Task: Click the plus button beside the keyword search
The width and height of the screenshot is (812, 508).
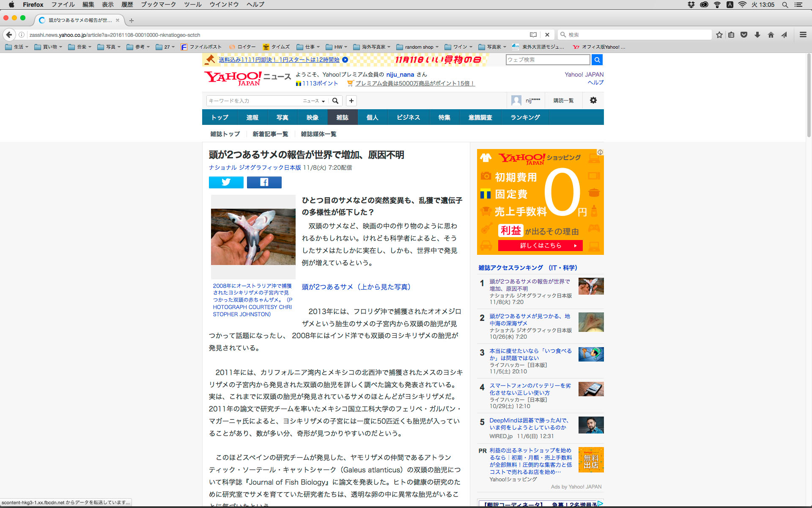Action: [x=351, y=101]
